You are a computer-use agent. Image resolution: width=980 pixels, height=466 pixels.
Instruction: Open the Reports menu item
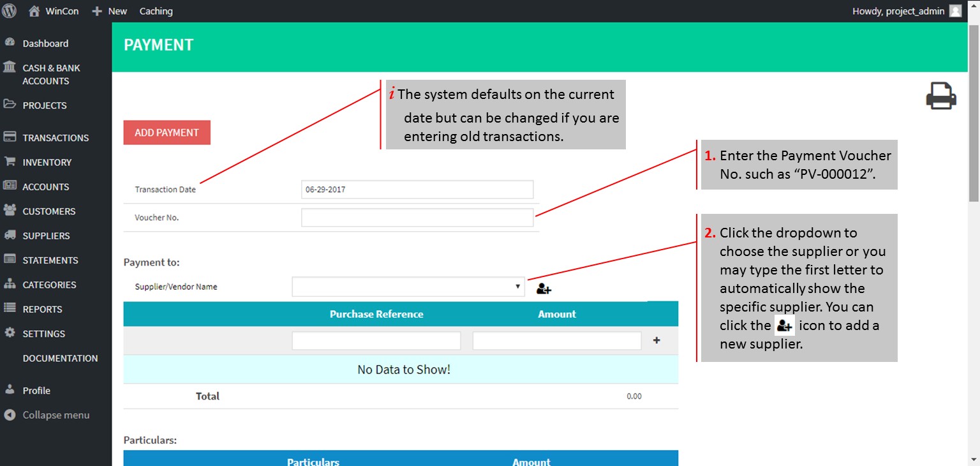coord(42,309)
